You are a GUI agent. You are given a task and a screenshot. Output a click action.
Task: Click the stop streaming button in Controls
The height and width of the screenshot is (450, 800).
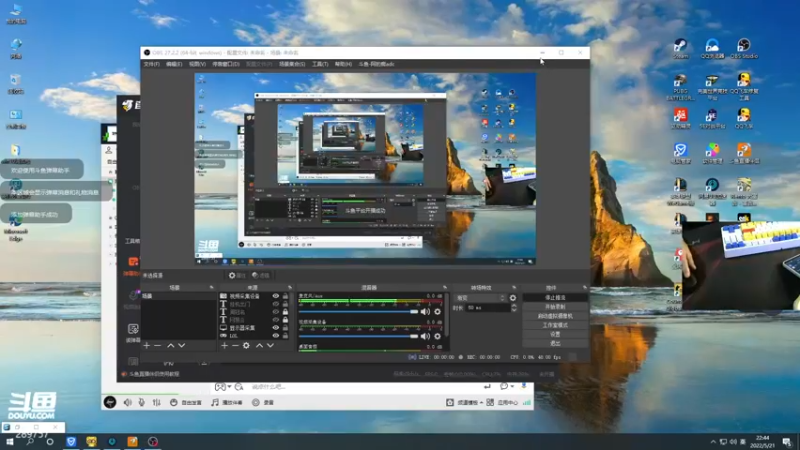[x=555, y=297]
